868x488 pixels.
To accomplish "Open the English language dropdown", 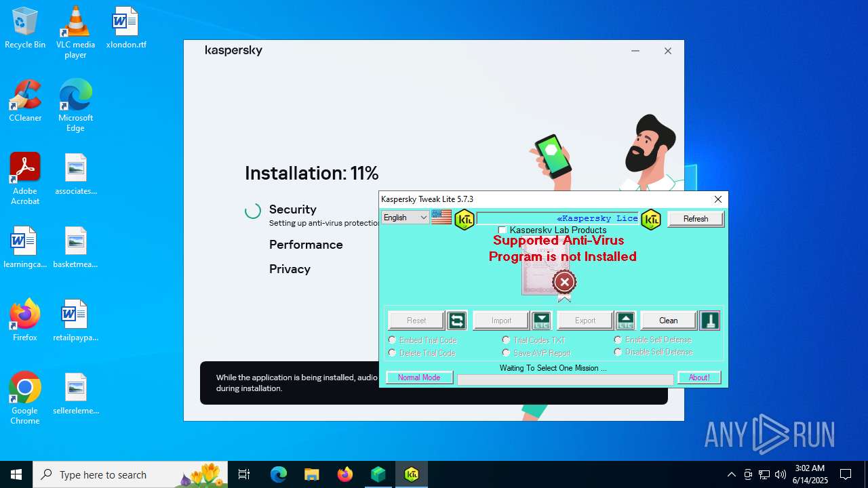I will [x=405, y=218].
